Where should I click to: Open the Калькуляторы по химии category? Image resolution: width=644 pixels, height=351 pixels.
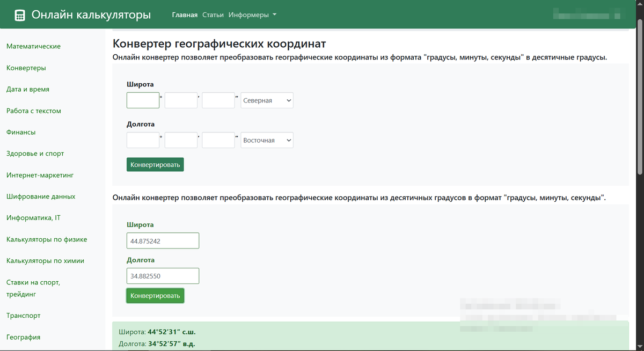click(x=45, y=261)
